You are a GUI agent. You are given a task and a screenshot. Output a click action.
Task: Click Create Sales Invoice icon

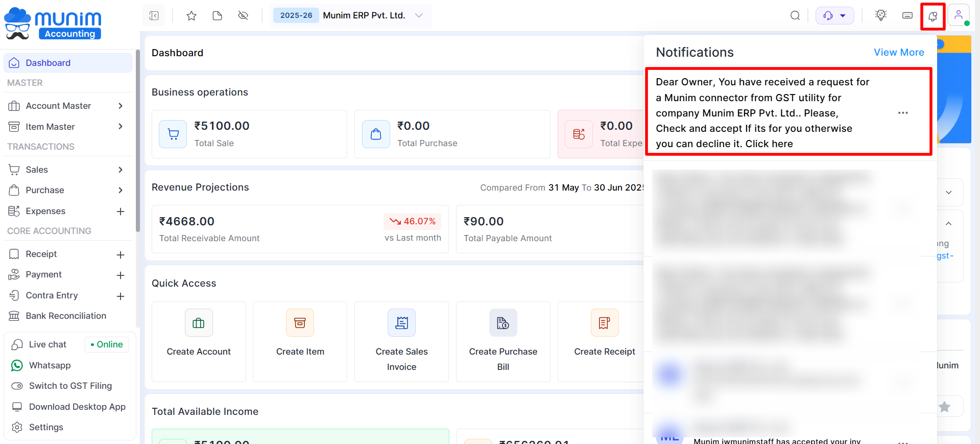(x=401, y=323)
